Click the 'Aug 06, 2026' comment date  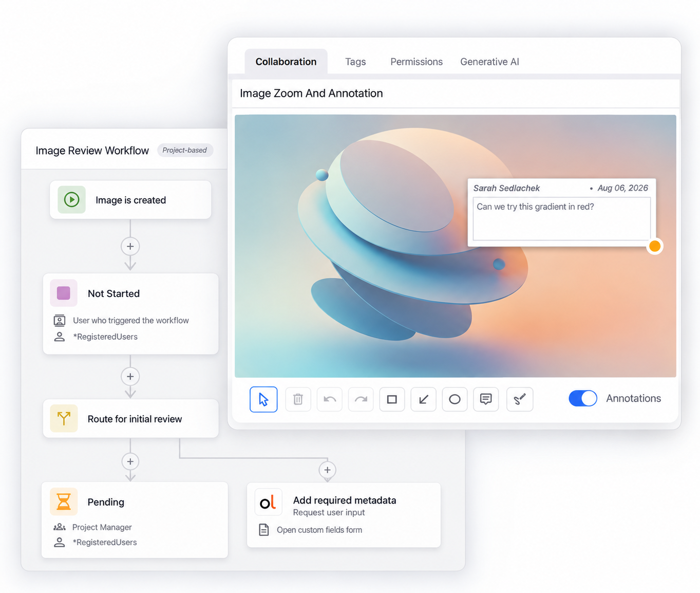tap(622, 188)
